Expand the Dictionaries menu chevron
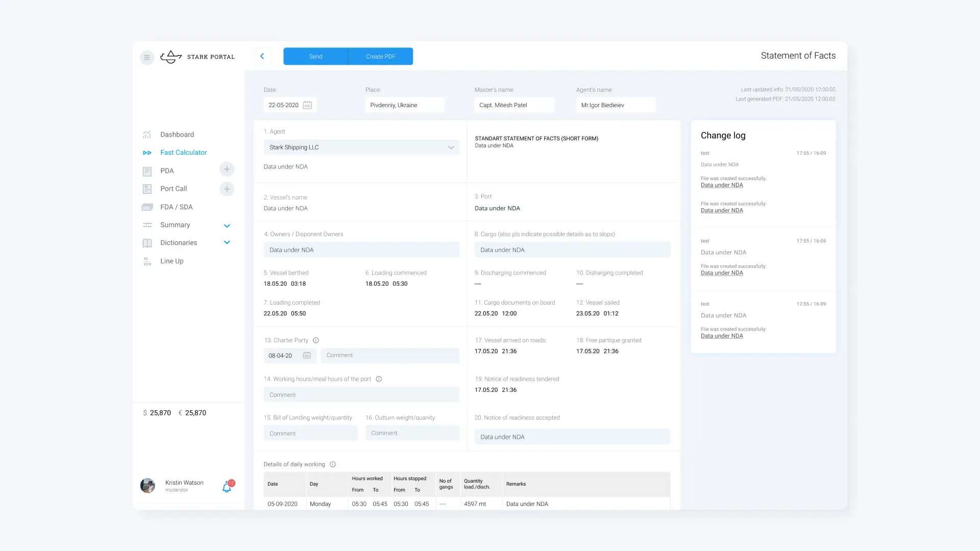This screenshot has height=551, width=980. pos(227,243)
